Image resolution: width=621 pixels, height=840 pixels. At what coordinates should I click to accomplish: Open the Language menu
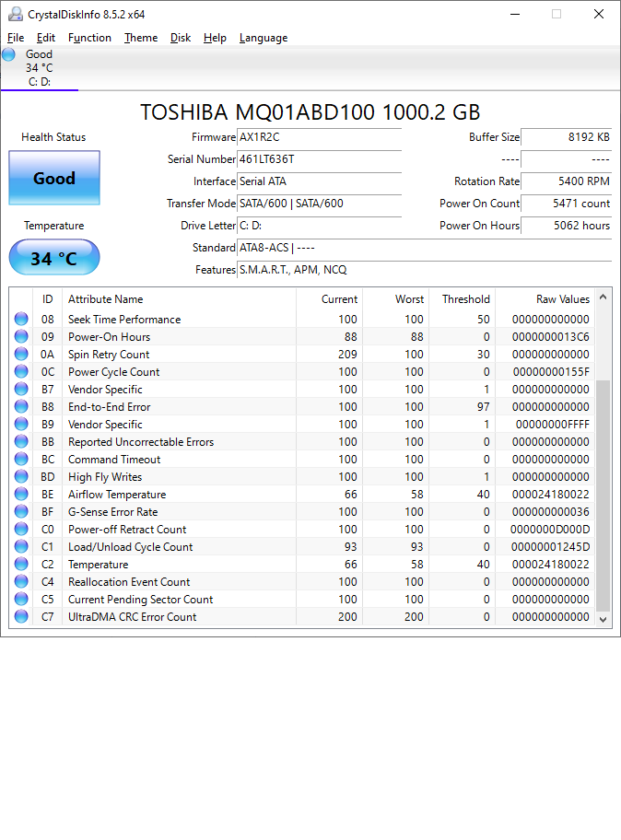point(264,38)
